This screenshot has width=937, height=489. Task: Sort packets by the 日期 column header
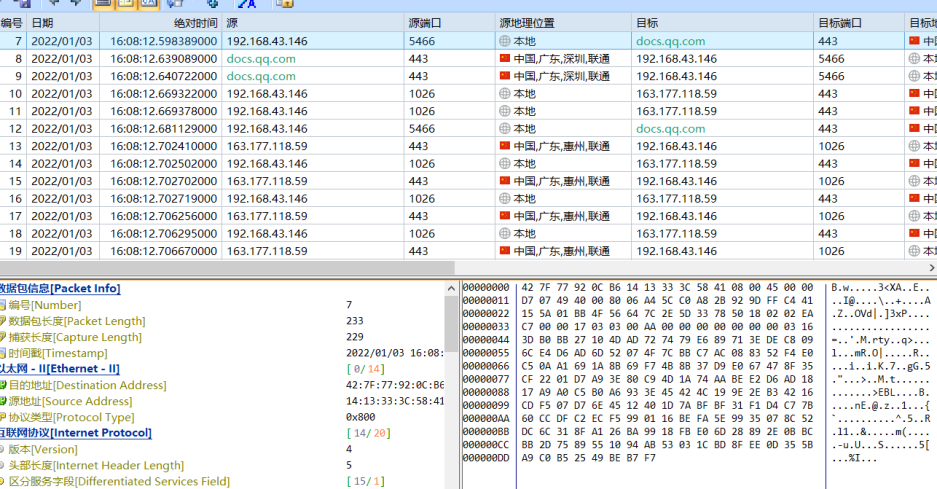[42, 23]
